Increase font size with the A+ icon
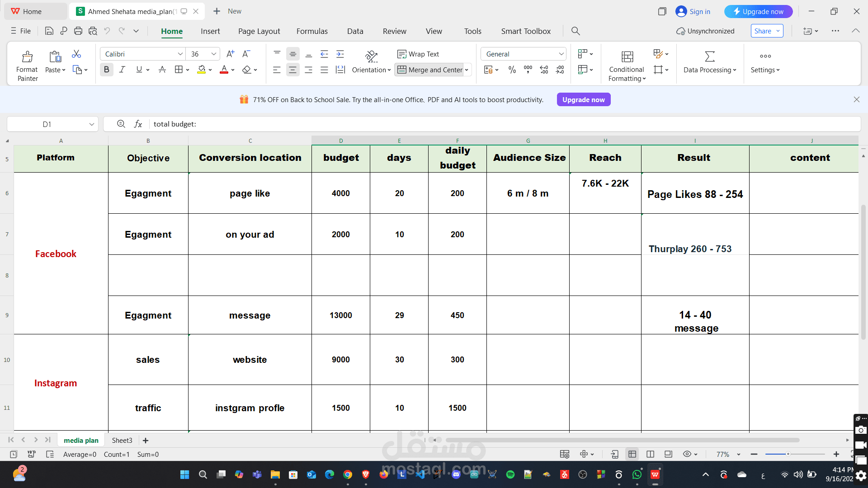Image resolution: width=868 pixels, height=488 pixels. 230,54
